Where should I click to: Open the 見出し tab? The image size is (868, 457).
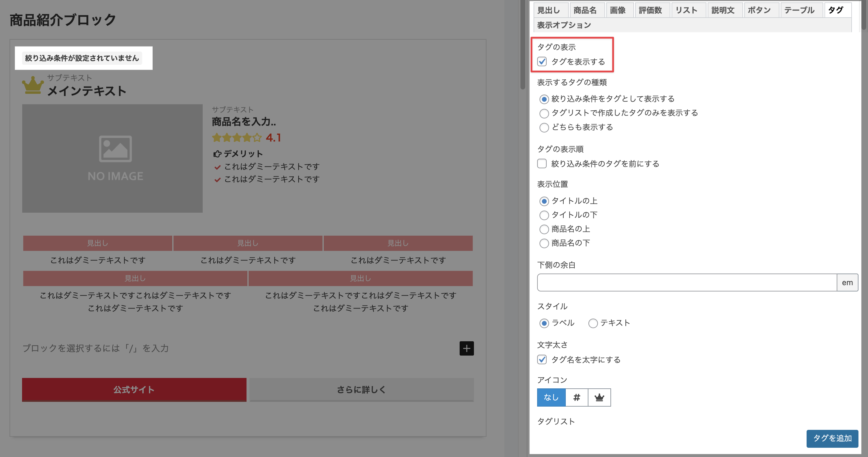tap(551, 10)
